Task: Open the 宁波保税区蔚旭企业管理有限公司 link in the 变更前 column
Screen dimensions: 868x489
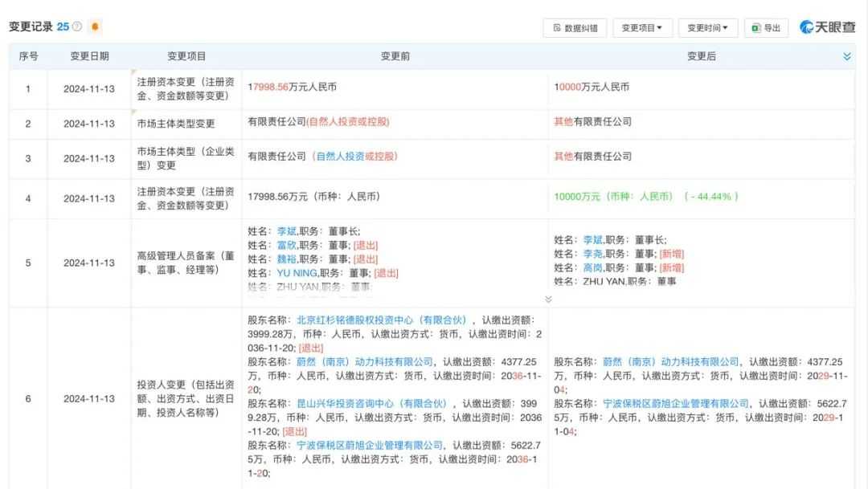Action: pyautogui.click(x=370, y=446)
